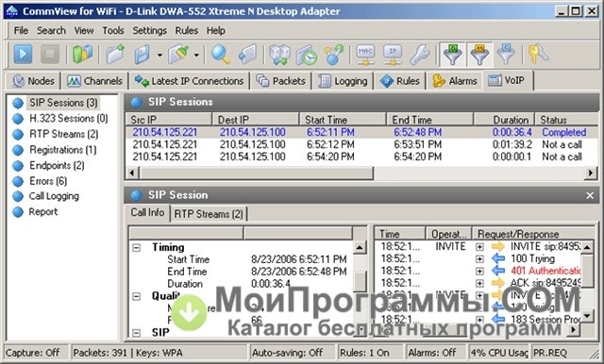
Task: Open the Rules menu
Action: 187,30
